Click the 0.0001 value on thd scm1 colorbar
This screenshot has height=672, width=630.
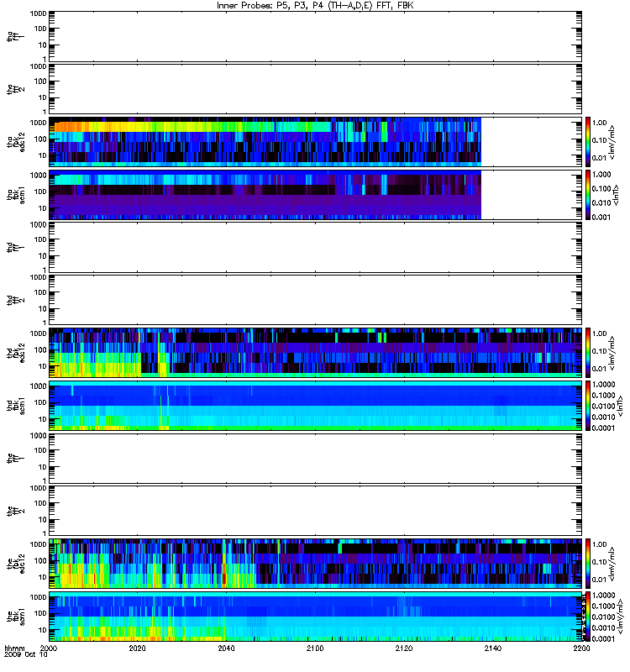[602, 428]
